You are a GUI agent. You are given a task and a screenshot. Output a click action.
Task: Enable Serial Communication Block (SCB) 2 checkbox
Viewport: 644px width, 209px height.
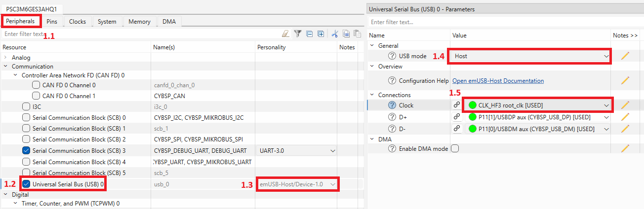[x=26, y=139]
